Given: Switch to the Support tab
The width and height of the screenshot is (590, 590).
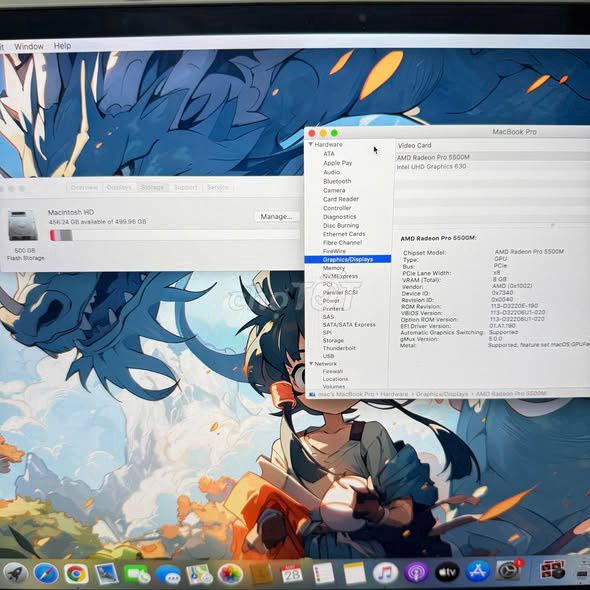Looking at the screenshot, I should coord(186,187).
